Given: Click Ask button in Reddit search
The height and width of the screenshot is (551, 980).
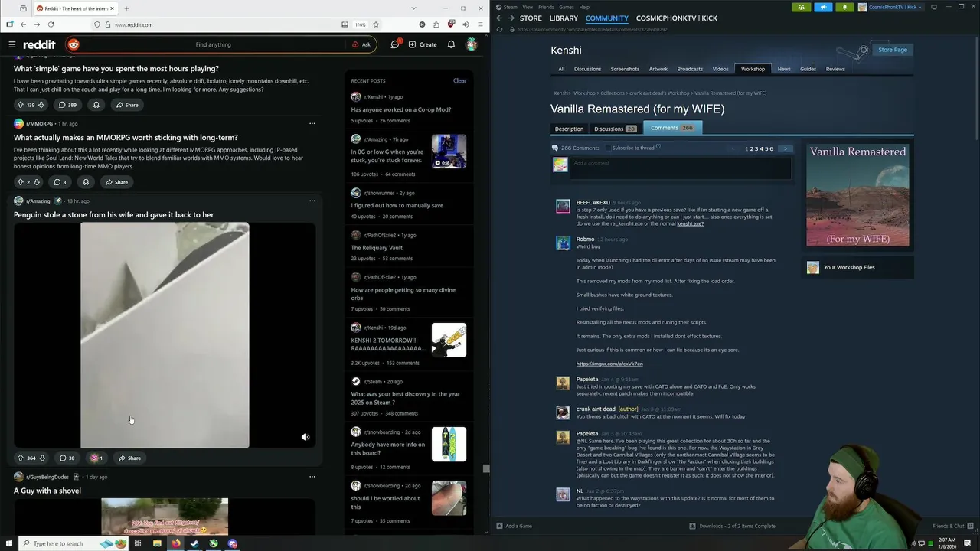Looking at the screenshot, I should [361, 44].
